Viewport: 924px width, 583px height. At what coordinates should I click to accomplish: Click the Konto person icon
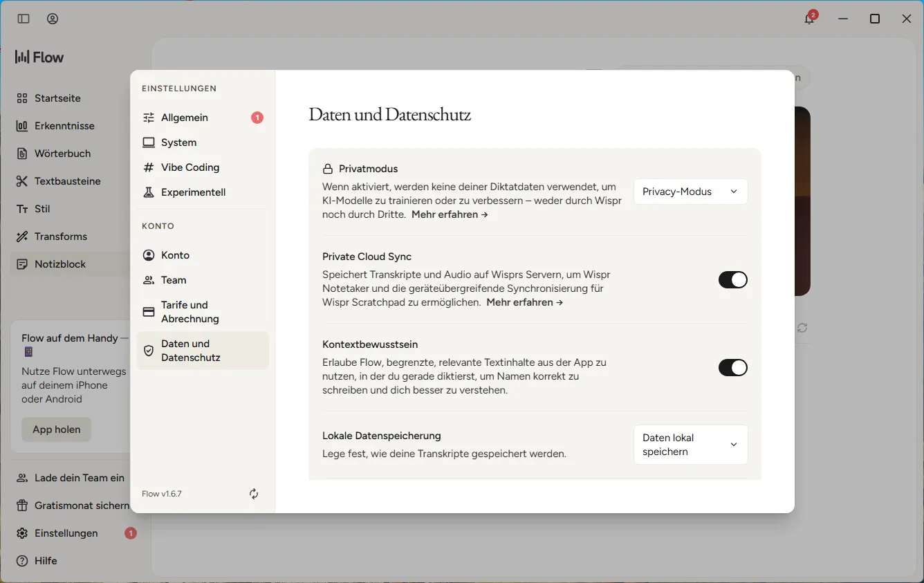(x=149, y=255)
